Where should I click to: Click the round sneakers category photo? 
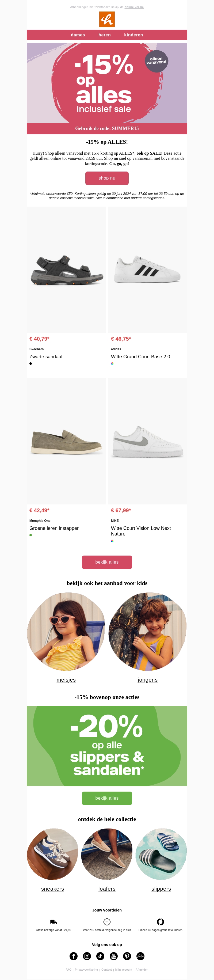52,854
